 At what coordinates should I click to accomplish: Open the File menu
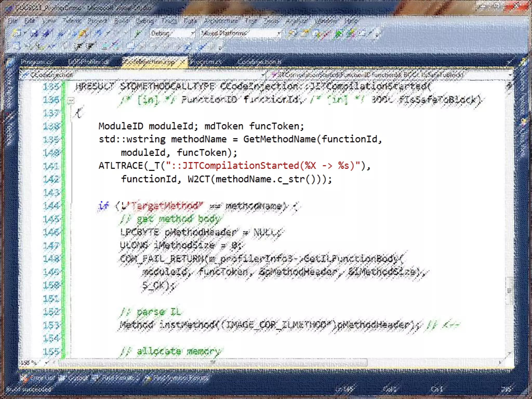coord(13,21)
